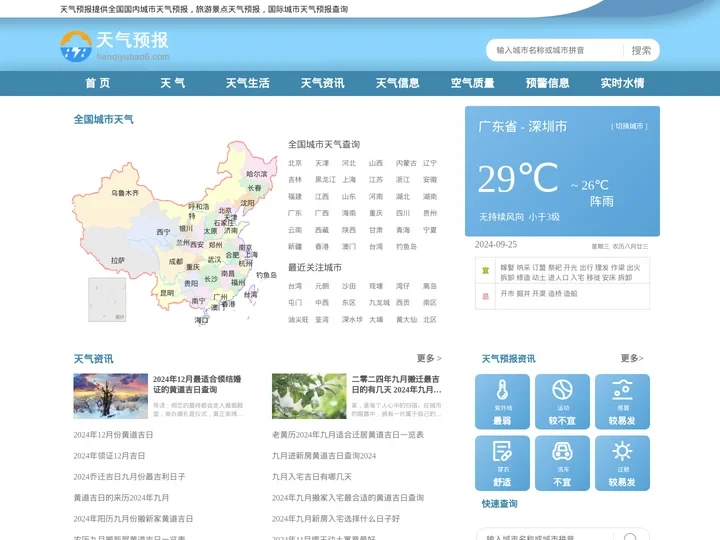This screenshot has height=540, width=720.
Task: Open the 感冒 较易发 index tile
Action: pos(622,401)
